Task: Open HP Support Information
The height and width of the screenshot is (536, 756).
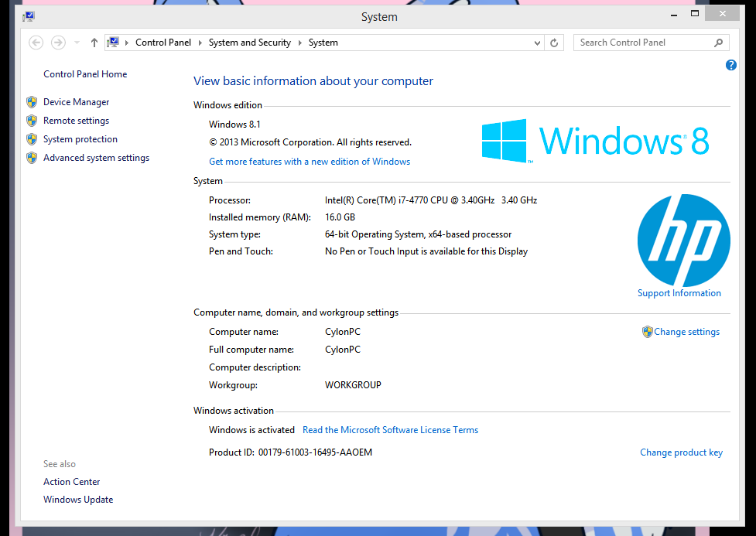Action: tap(679, 293)
